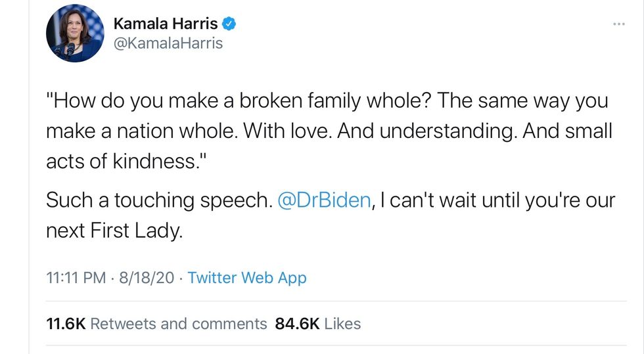This screenshot has width=644, height=354.
Task: Click the "Kamala Harris" display name
Action: (x=165, y=24)
